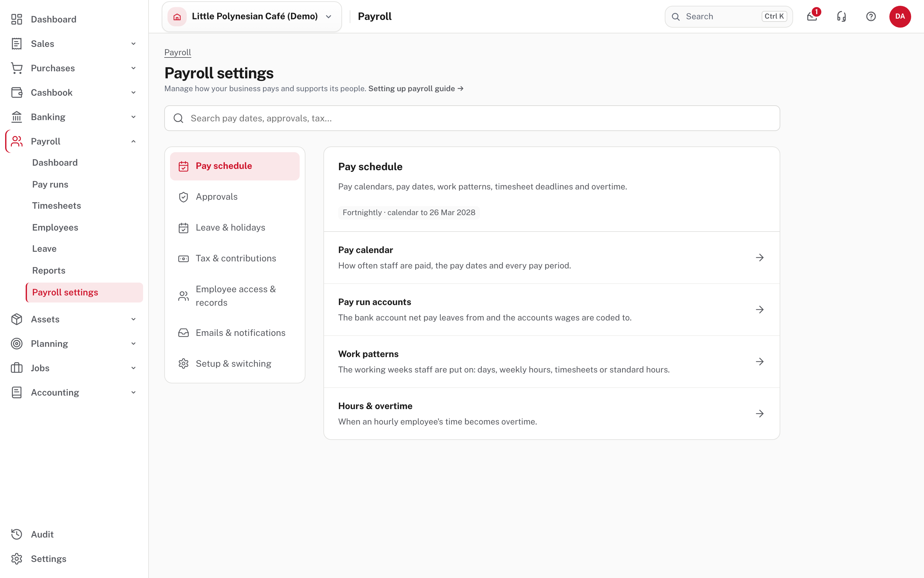The height and width of the screenshot is (578, 924).
Task: Click the Planning target icon
Action: [x=16, y=344]
